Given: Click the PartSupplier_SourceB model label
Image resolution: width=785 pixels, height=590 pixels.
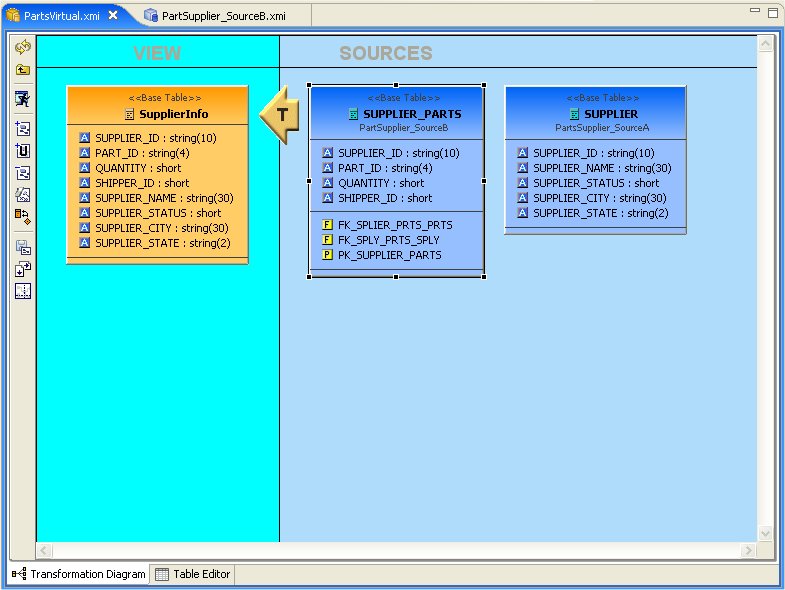Looking at the screenshot, I should [x=404, y=128].
